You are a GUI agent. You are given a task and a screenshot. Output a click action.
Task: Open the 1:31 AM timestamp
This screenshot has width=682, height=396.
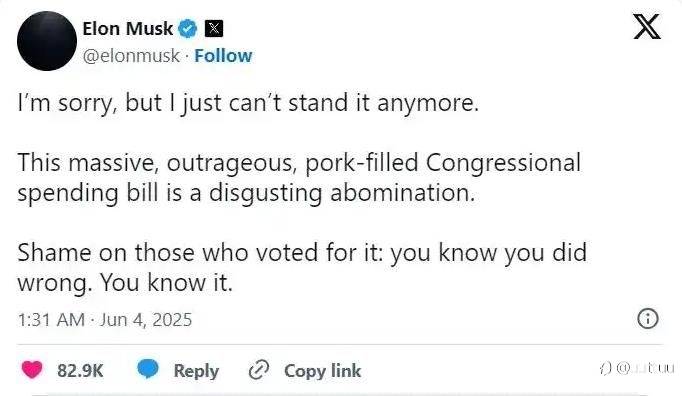51,320
